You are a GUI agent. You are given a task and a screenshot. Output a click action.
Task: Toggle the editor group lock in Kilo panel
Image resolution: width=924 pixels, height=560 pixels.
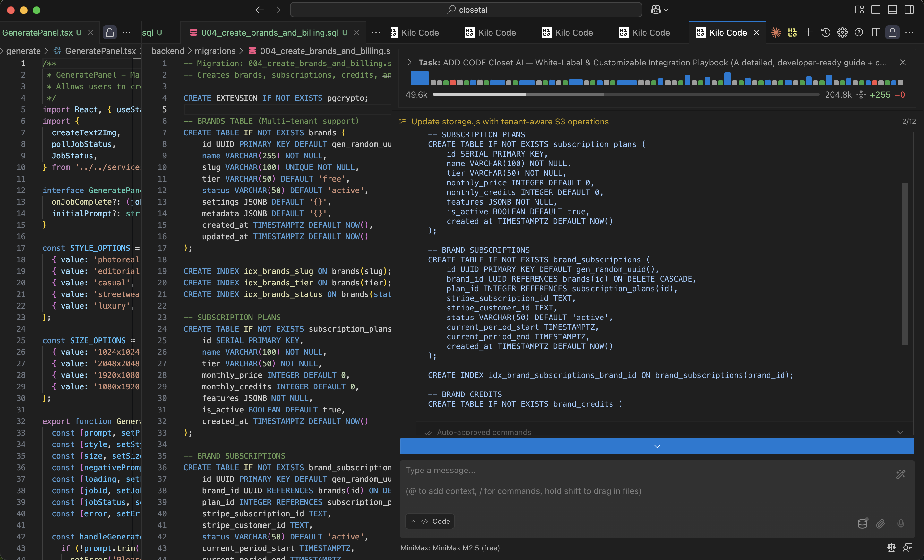click(892, 33)
